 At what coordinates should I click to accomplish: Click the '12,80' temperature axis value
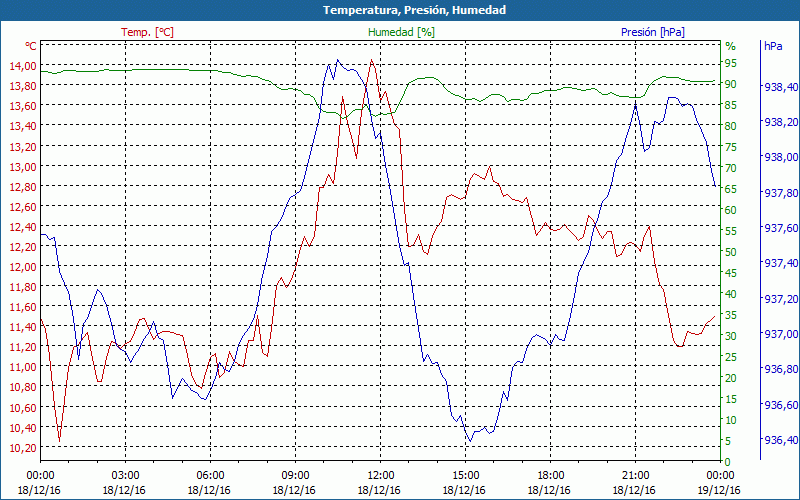click(22, 186)
